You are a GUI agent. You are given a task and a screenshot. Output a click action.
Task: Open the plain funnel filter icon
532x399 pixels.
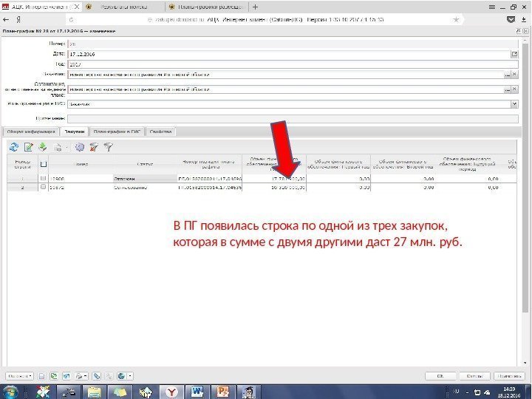pyautogui.click(x=108, y=147)
